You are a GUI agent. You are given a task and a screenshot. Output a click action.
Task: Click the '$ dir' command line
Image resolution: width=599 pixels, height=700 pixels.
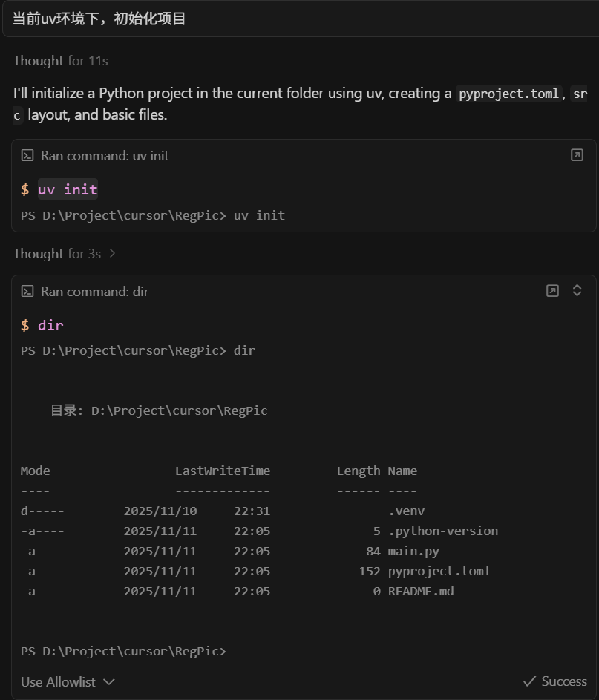42,325
